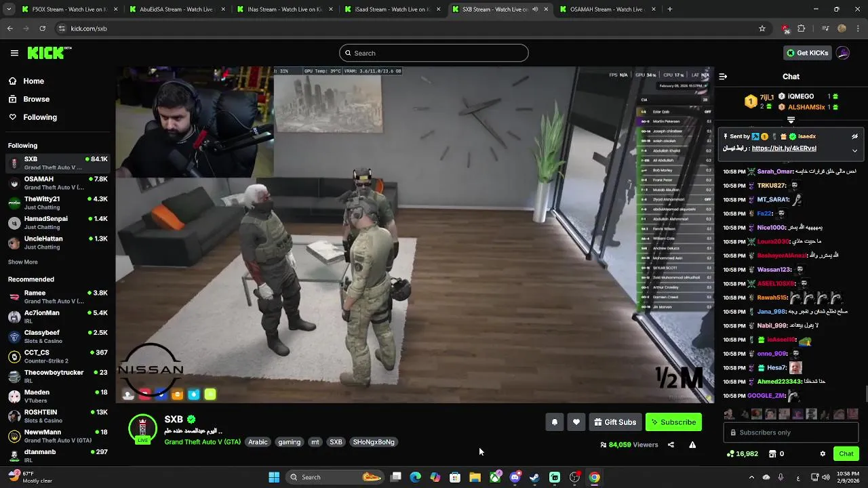Open Windows Start menu
Screen dimensions: 868x488
click(274, 477)
